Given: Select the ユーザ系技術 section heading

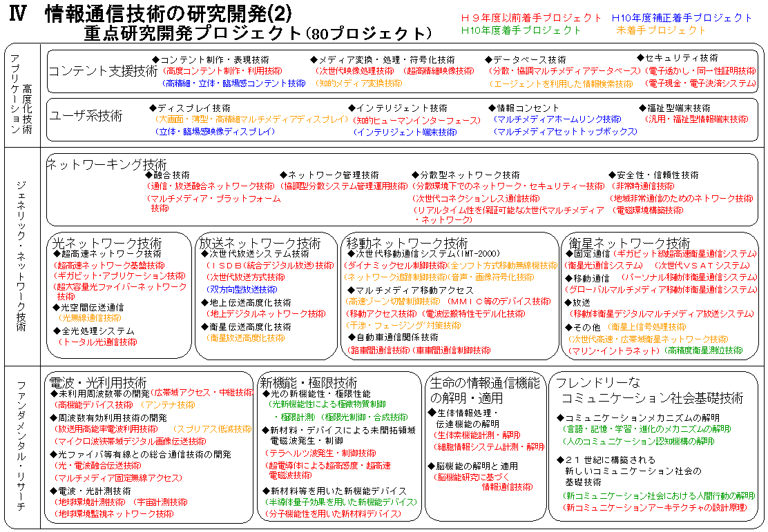Looking at the screenshot, I should click(x=86, y=116).
